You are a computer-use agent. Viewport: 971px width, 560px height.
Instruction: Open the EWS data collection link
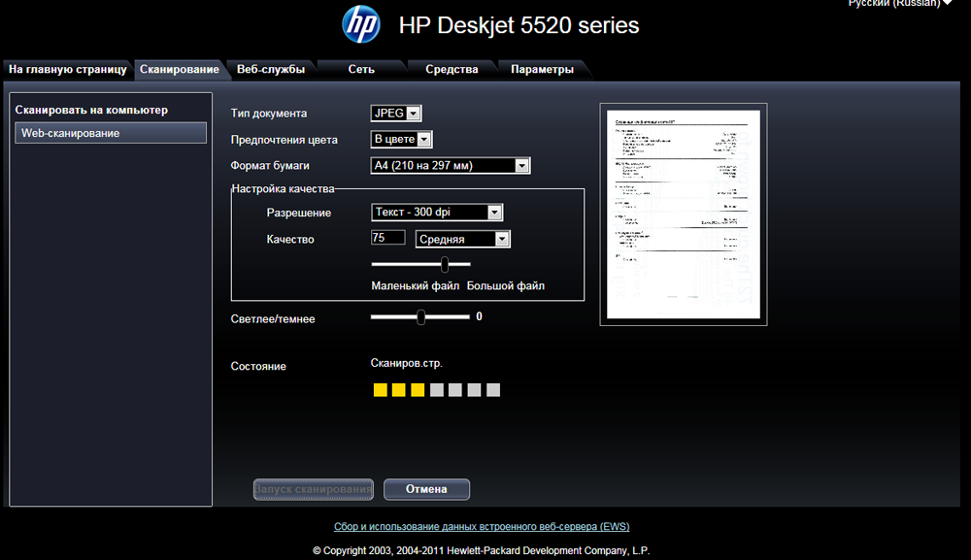tap(482, 527)
